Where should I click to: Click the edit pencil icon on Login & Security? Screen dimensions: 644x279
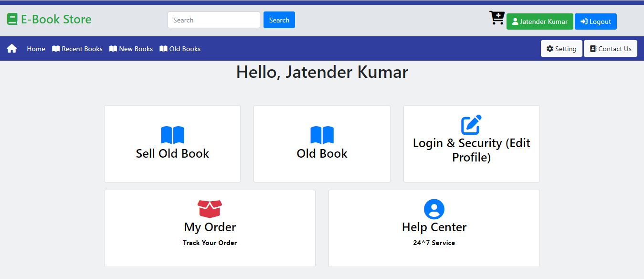point(471,124)
